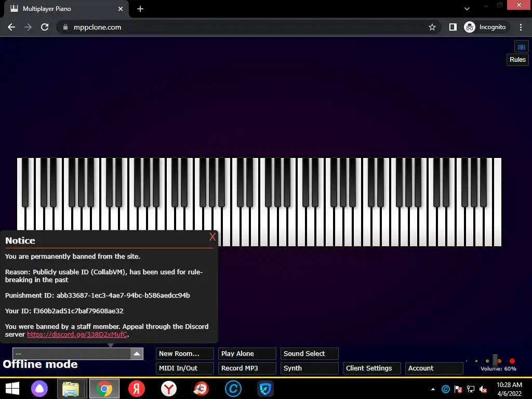Open the tab search chevron

click(467, 9)
